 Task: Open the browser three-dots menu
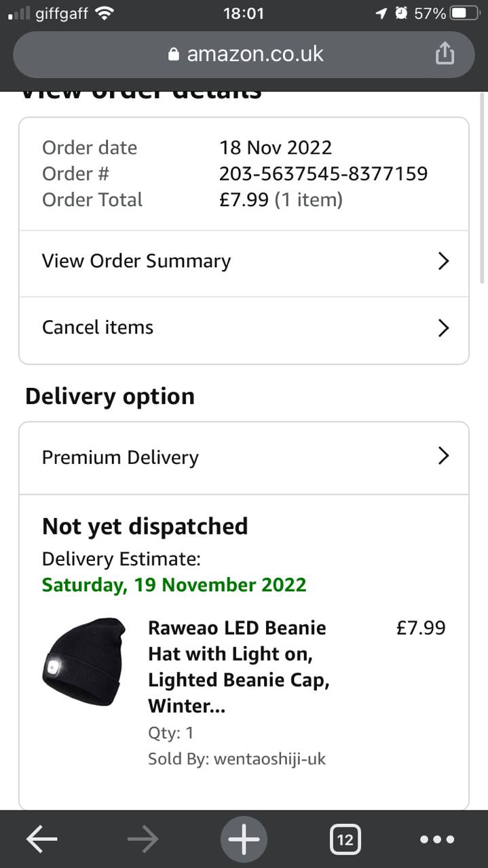pos(437,840)
